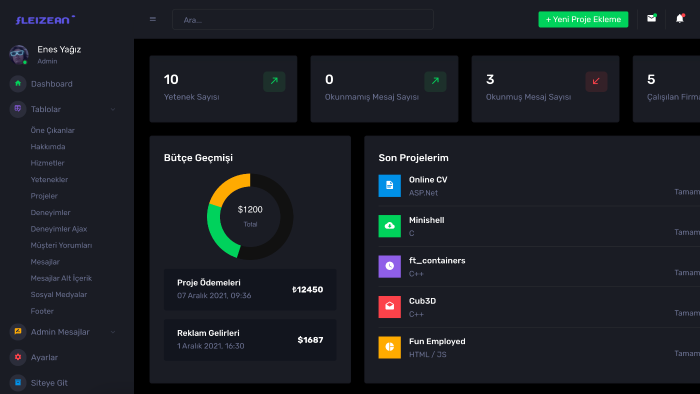Open the Footer table page
Screen dimensions: 700x394
[x=42, y=311]
